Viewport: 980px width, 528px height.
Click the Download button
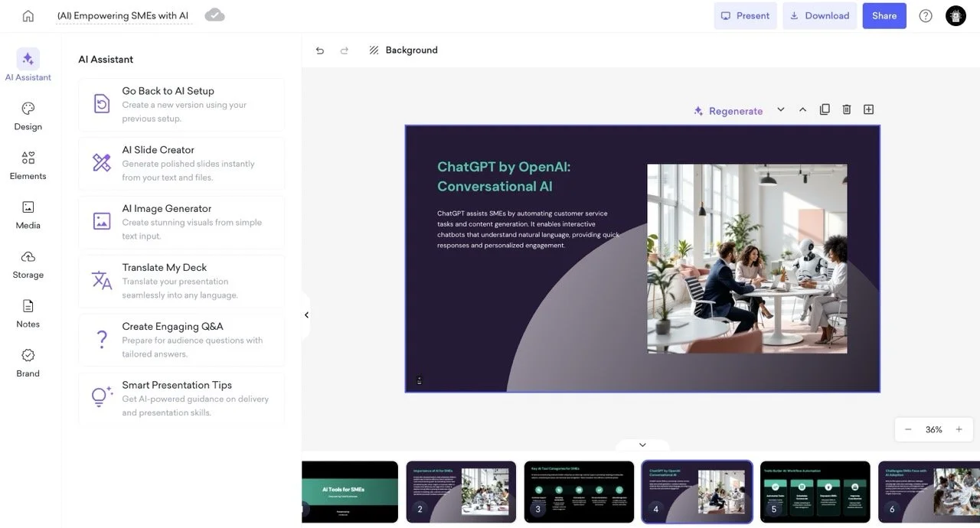point(819,15)
